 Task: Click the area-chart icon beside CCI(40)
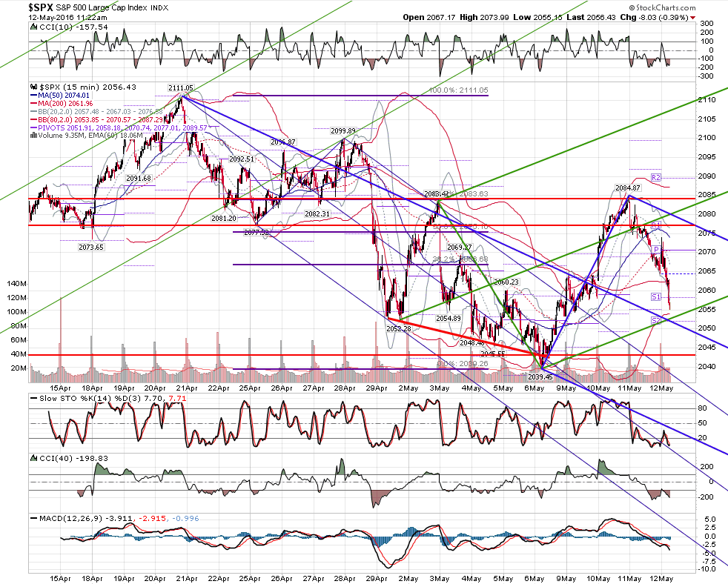point(34,458)
